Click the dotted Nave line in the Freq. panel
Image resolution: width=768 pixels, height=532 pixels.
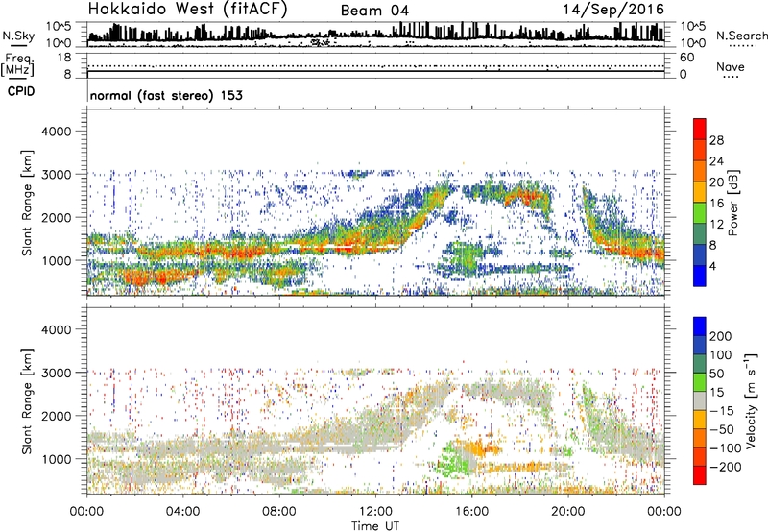click(375, 65)
